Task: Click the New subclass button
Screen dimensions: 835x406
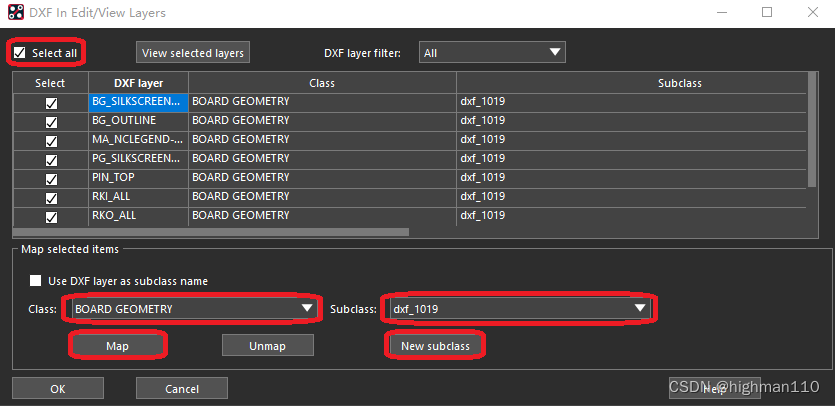Action: point(435,345)
